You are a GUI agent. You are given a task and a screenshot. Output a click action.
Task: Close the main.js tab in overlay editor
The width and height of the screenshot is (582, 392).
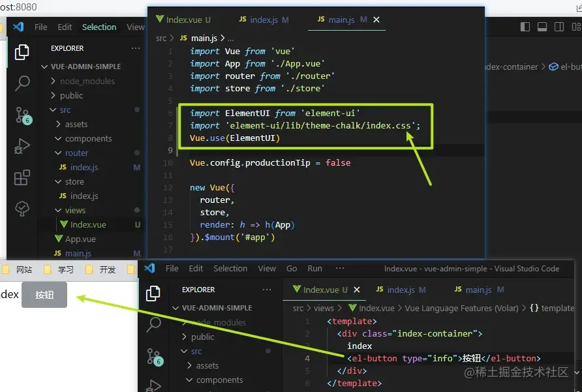(376, 20)
